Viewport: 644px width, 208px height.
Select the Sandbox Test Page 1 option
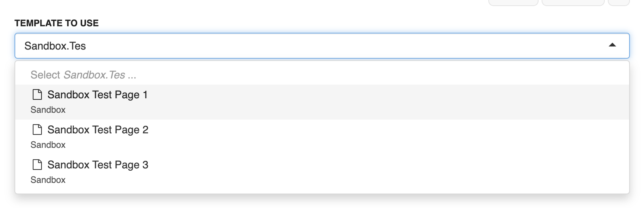coord(322,102)
